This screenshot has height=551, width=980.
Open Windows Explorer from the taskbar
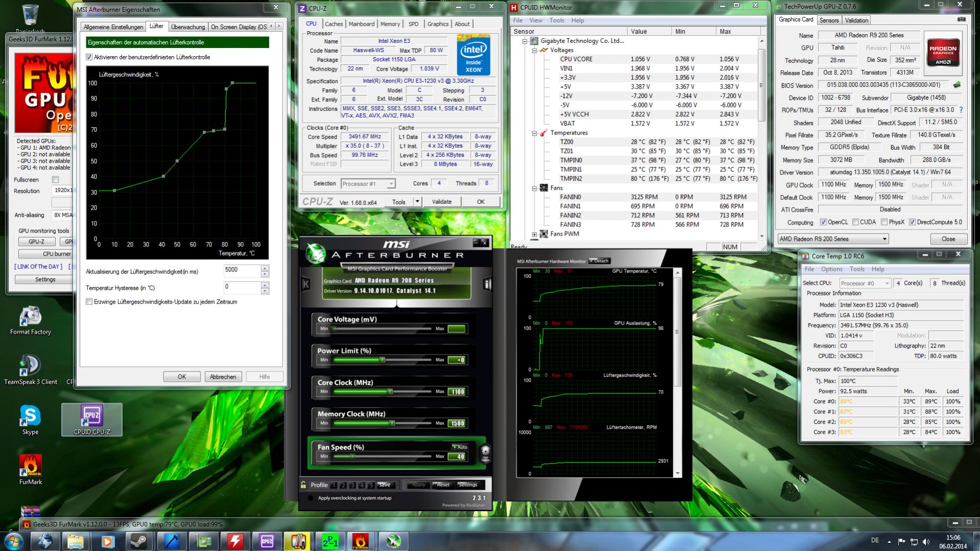76,541
